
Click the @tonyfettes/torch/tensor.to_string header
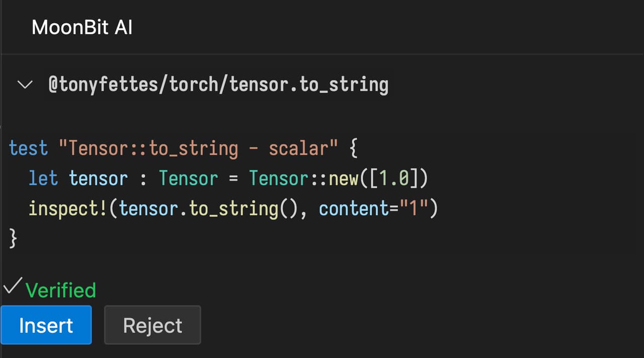click(218, 85)
